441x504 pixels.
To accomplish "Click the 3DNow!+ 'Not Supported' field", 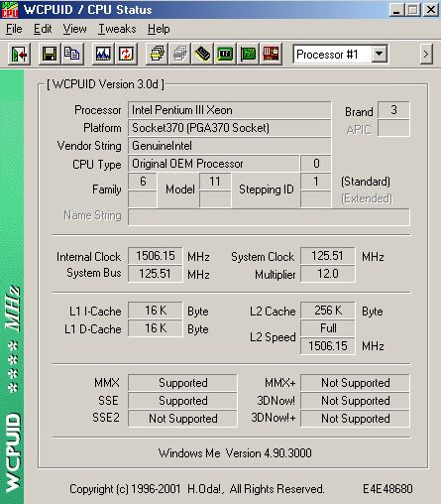I will [355, 419].
